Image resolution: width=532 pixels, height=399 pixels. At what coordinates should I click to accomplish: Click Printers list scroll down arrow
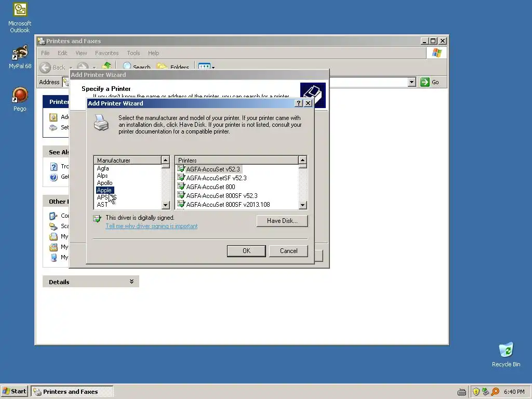click(302, 205)
